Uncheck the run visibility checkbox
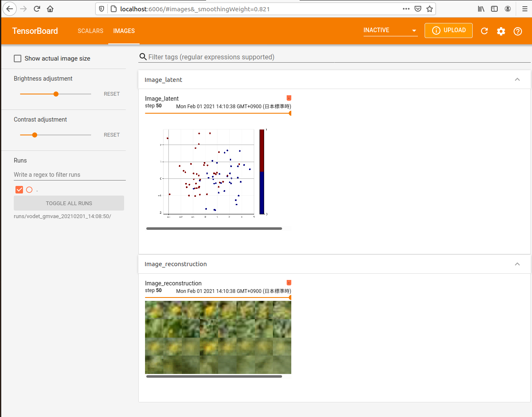Screen dimensions: 532x417 (x=19, y=190)
